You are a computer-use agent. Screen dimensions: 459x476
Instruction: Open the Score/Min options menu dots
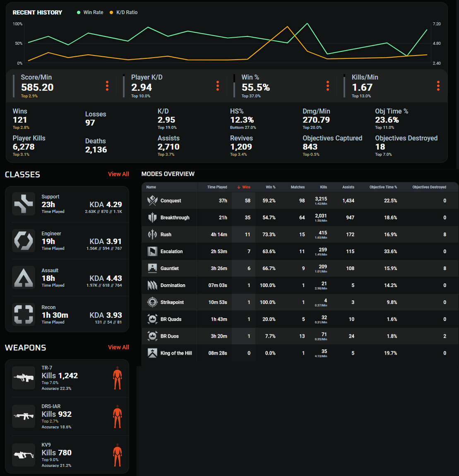point(107,86)
